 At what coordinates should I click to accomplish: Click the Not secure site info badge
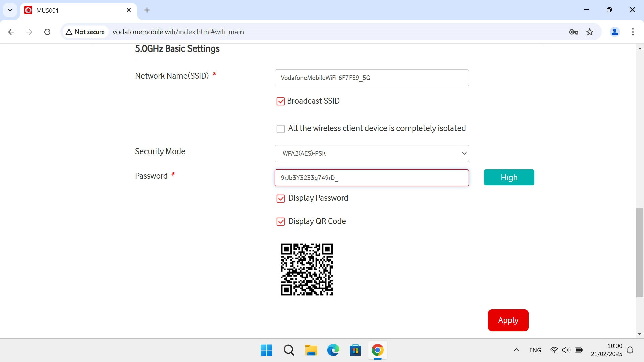pos(86,32)
